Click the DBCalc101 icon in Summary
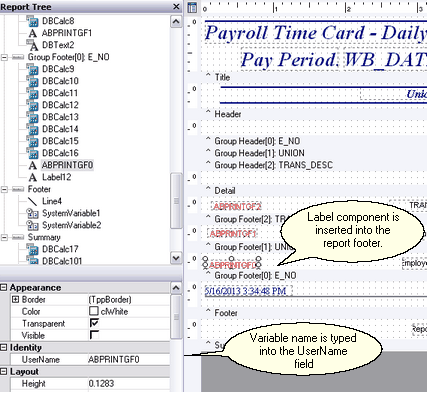This screenshot has height=395, width=430. pyautogui.click(x=33, y=261)
